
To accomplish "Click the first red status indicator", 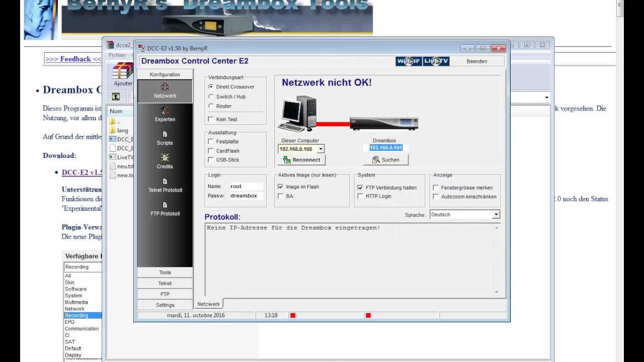I will pos(293,316).
